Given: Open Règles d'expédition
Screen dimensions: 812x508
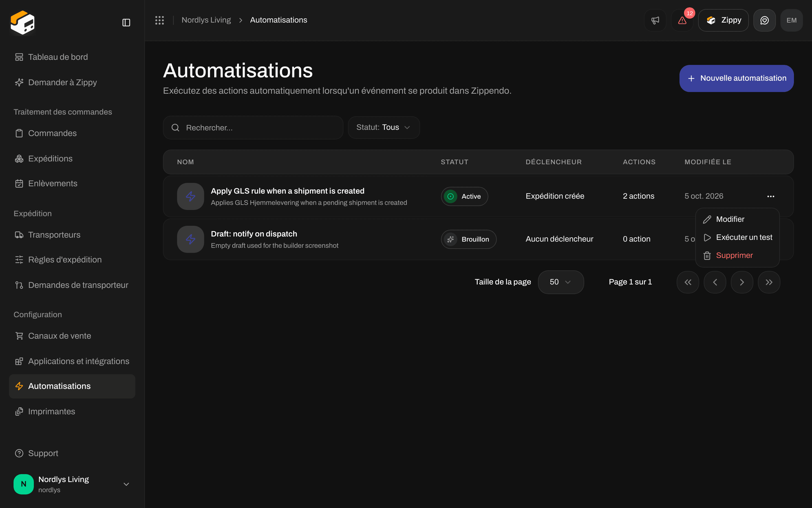Looking at the screenshot, I should pyautogui.click(x=72, y=260).
